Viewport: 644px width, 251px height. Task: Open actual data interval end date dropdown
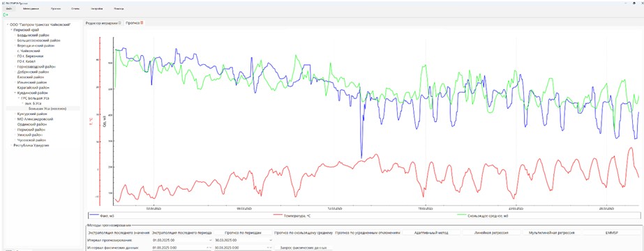click(x=271, y=248)
